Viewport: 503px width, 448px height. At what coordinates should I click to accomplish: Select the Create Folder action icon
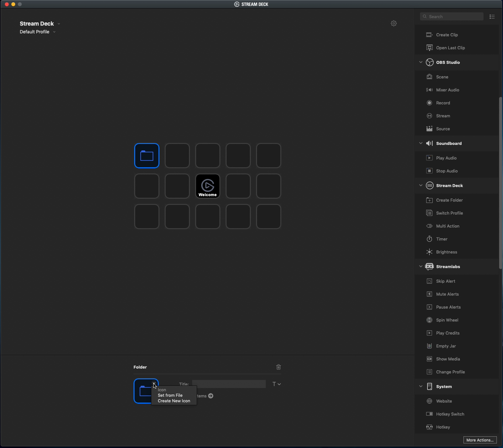coord(429,200)
